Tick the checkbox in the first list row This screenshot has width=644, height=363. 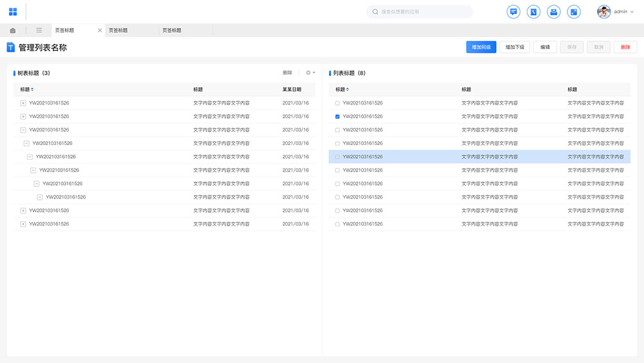(x=337, y=103)
